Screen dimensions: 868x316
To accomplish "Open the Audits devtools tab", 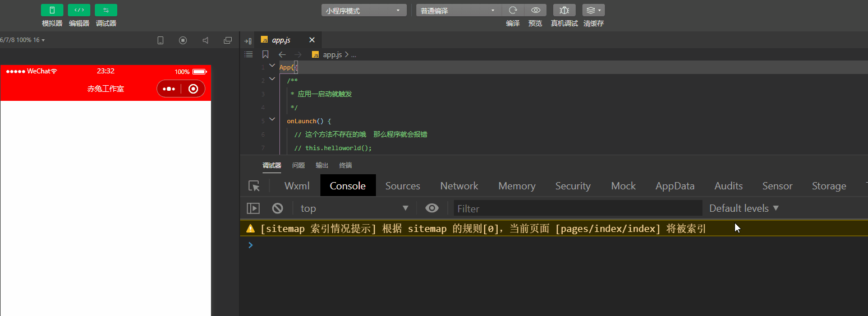I will pyautogui.click(x=729, y=186).
